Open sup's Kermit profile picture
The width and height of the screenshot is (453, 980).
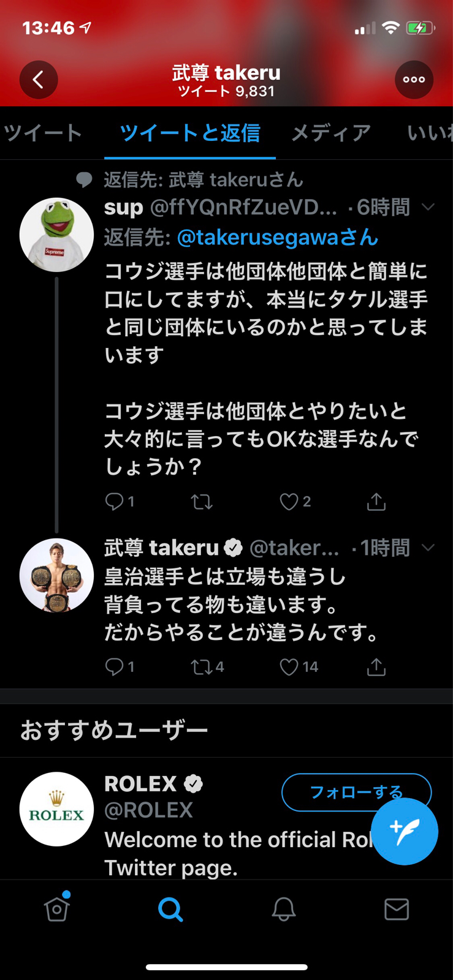[x=56, y=235]
